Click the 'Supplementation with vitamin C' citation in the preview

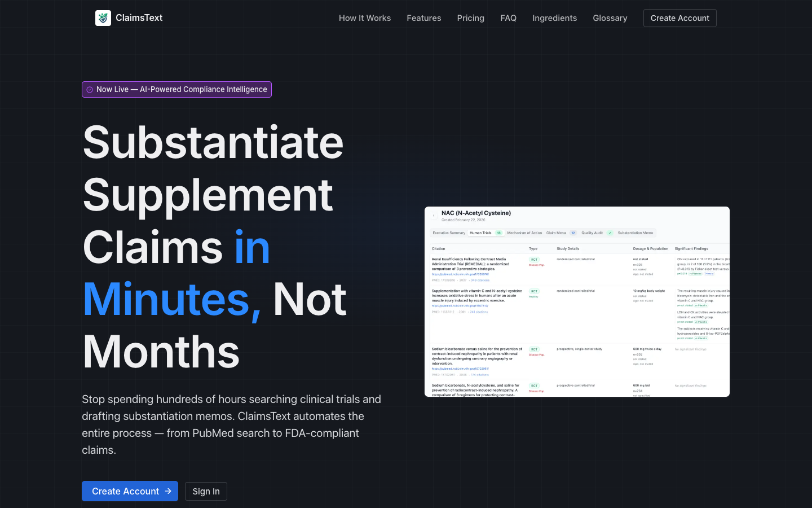tap(476, 296)
